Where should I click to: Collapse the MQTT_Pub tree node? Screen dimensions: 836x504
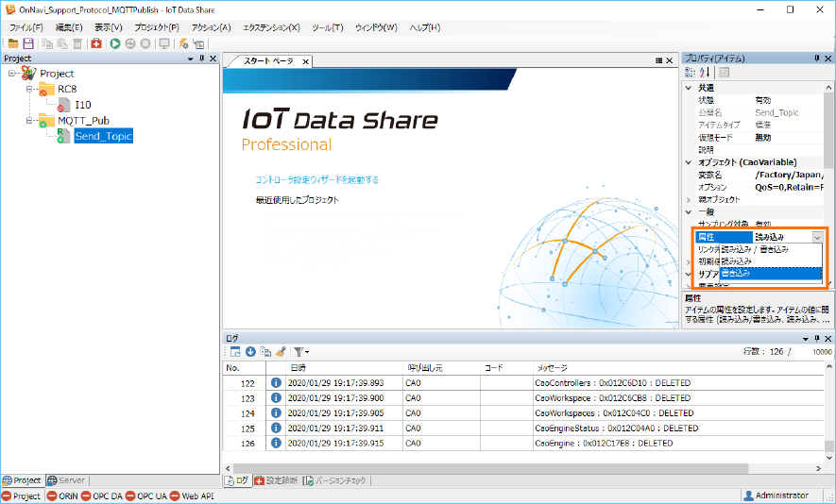coord(29,121)
